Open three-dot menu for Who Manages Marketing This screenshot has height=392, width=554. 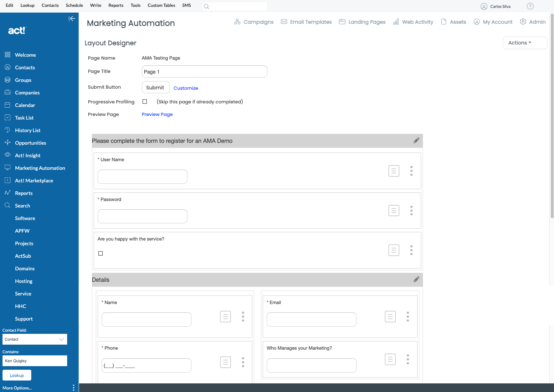408,359
